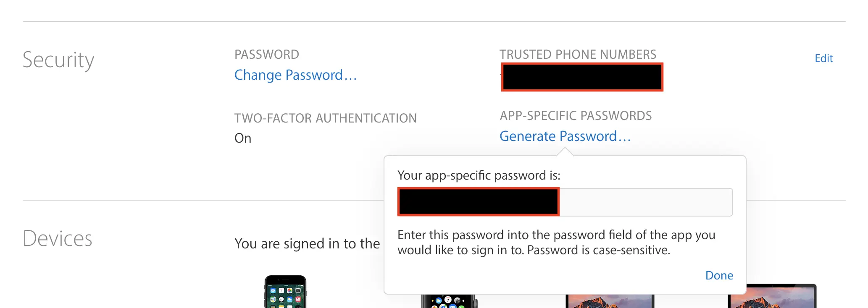Click the APP-SPECIFIC PASSWORDS label

pyautogui.click(x=576, y=116)
